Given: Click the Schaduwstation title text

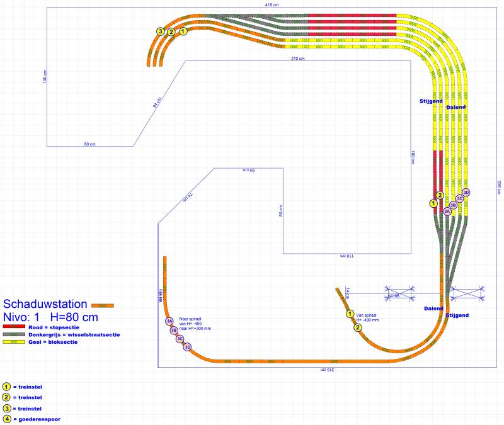Looking at the screenshot, I should pos(45,304).
